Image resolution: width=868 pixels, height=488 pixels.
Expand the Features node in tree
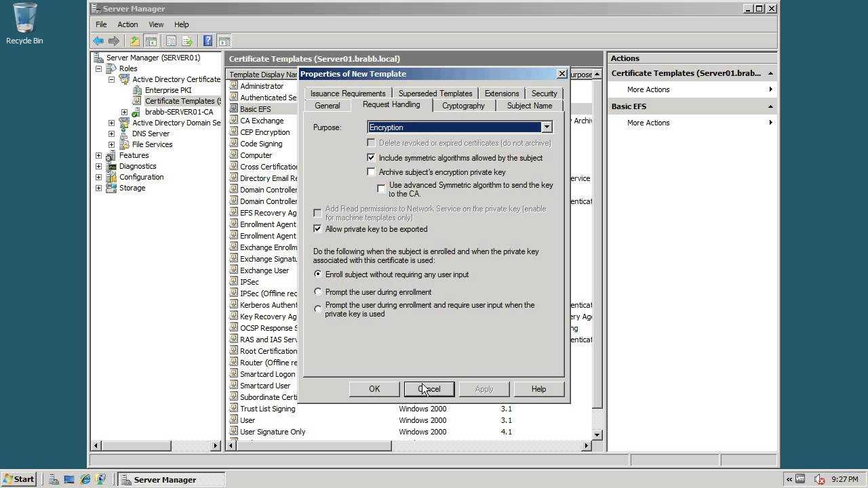point(99,155)
